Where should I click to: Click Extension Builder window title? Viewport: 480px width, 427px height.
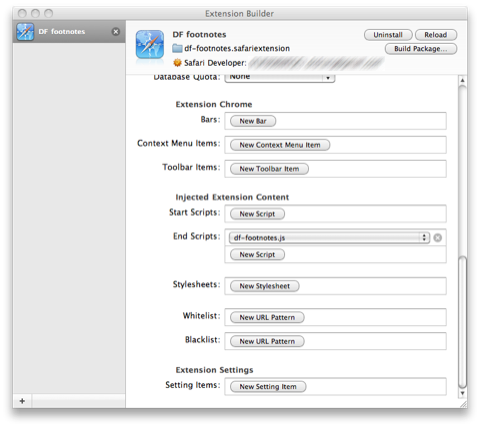[239, 14]
